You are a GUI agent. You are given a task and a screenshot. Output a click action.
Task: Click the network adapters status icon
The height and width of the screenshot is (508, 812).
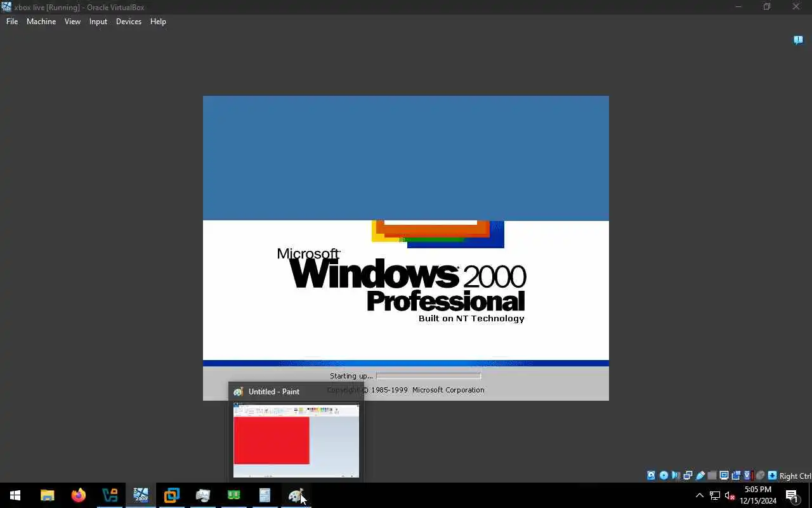[688, 476]
